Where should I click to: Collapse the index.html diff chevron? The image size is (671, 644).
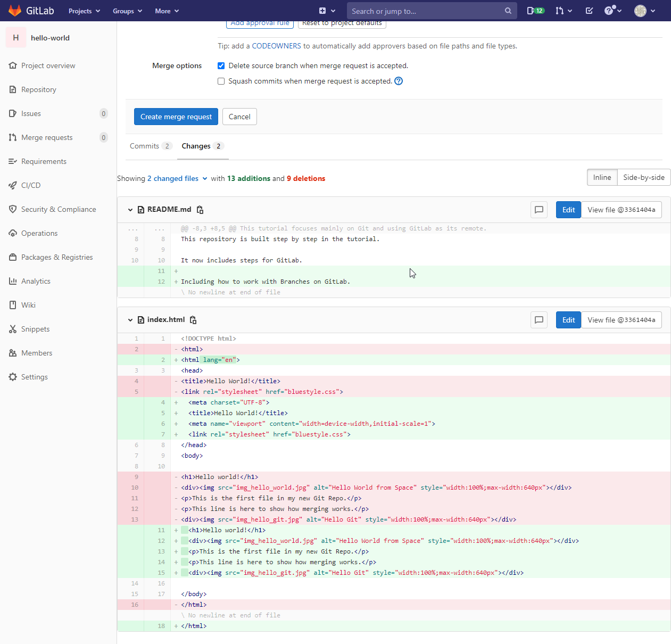130,320
